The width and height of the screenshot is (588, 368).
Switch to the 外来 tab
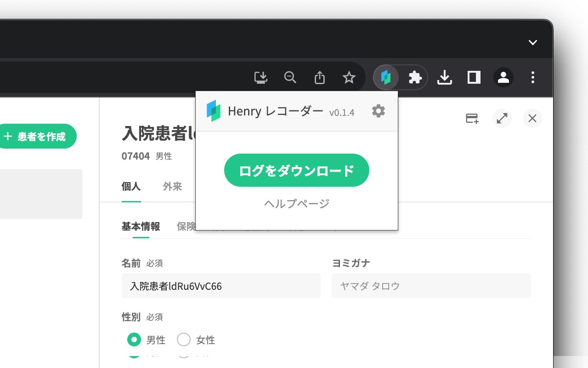[172, 186]
